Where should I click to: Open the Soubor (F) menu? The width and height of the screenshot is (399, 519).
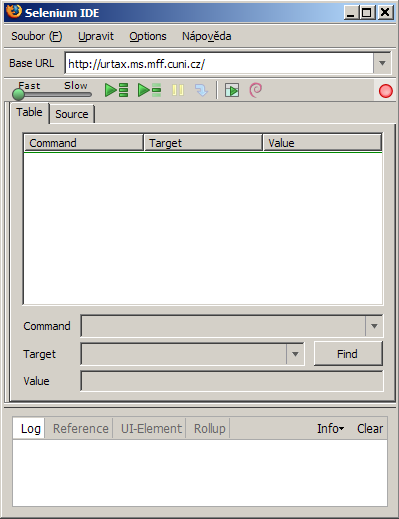click(x=37, y=36)
